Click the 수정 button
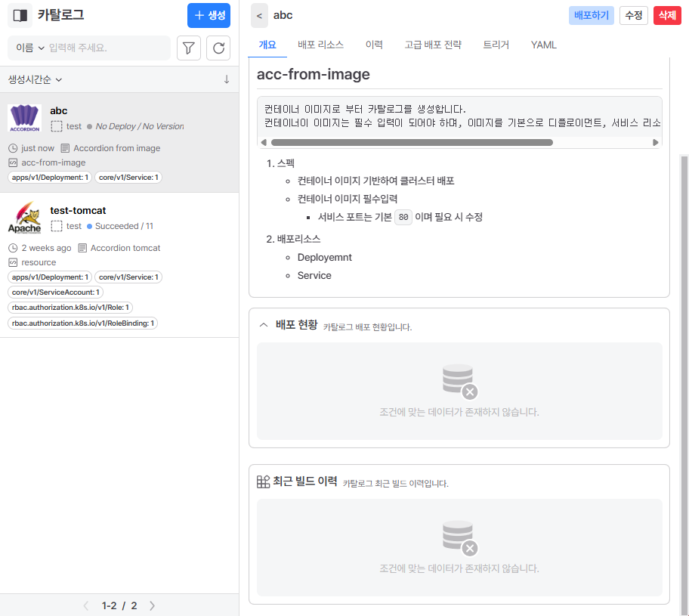 (x=634, y=15)
